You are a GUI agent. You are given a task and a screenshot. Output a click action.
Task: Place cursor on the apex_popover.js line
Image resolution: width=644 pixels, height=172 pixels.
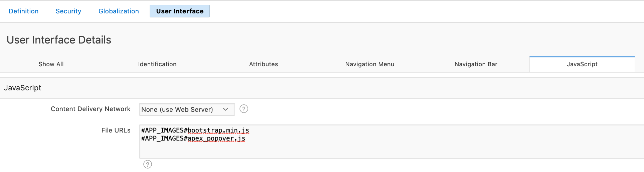[x=193, y=139]
